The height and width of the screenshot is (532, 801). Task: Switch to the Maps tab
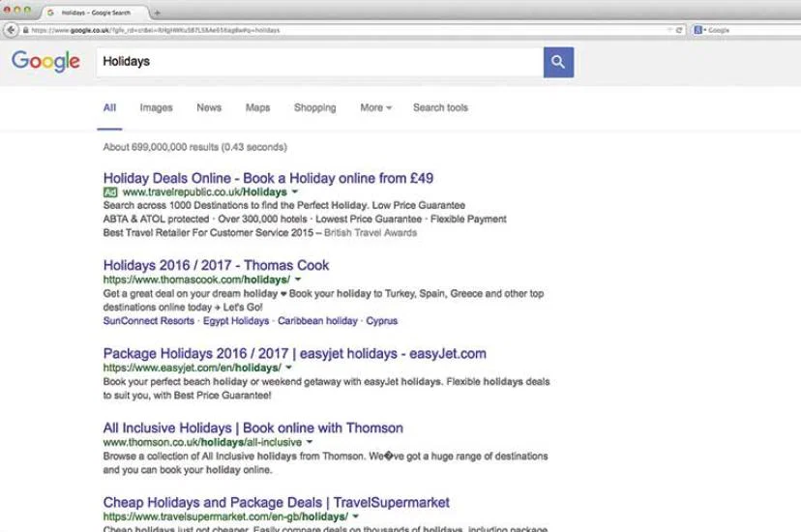[x=257, y=107]
